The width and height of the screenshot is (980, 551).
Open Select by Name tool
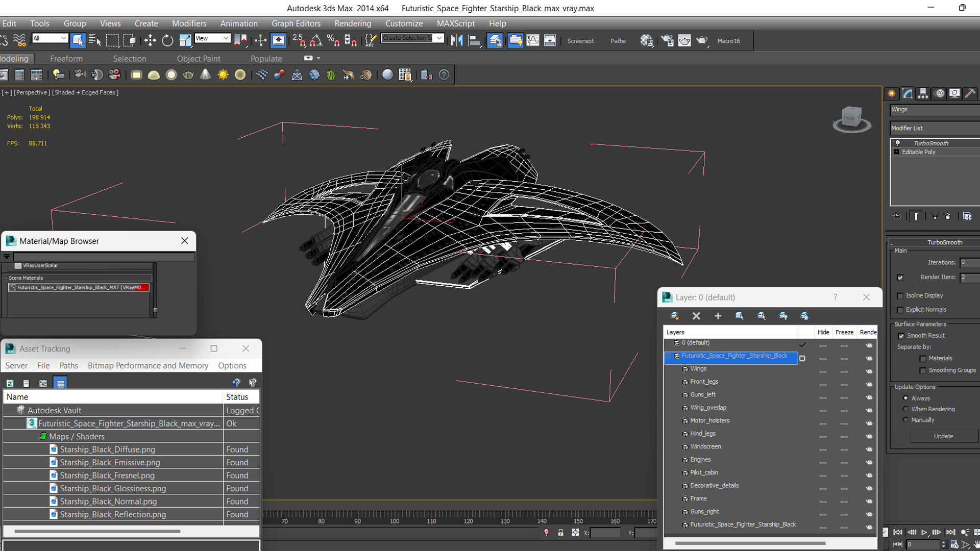[x=95, y=40]
